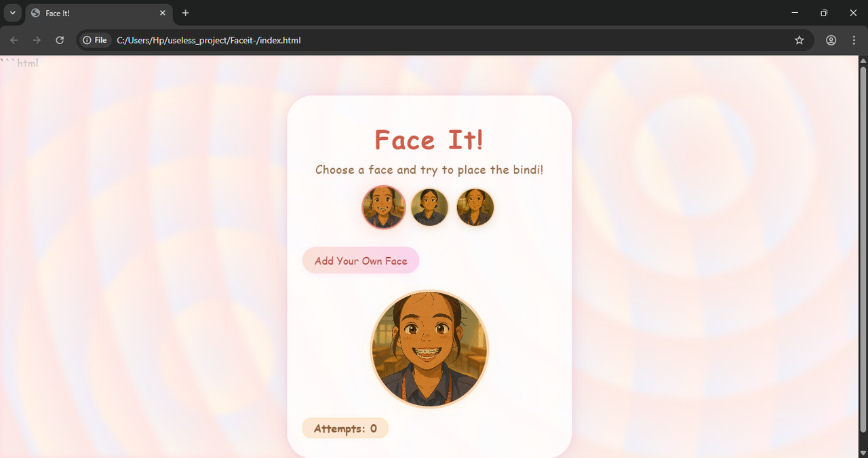Click the scrollbar down arrow

tap(863, 453)
